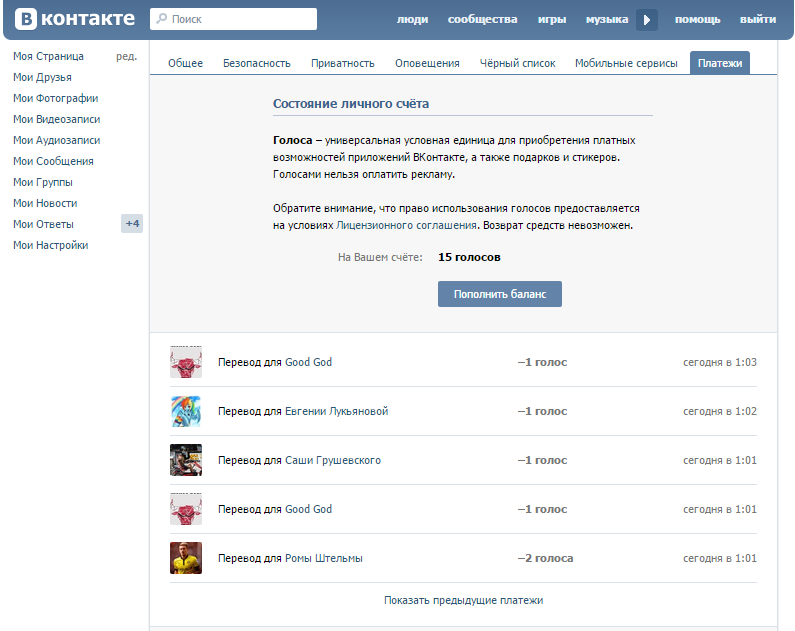This screenshot has width=795, height=631.
Task: Click the сегодня в 1:02 timestamp
Action: (719, 412)
